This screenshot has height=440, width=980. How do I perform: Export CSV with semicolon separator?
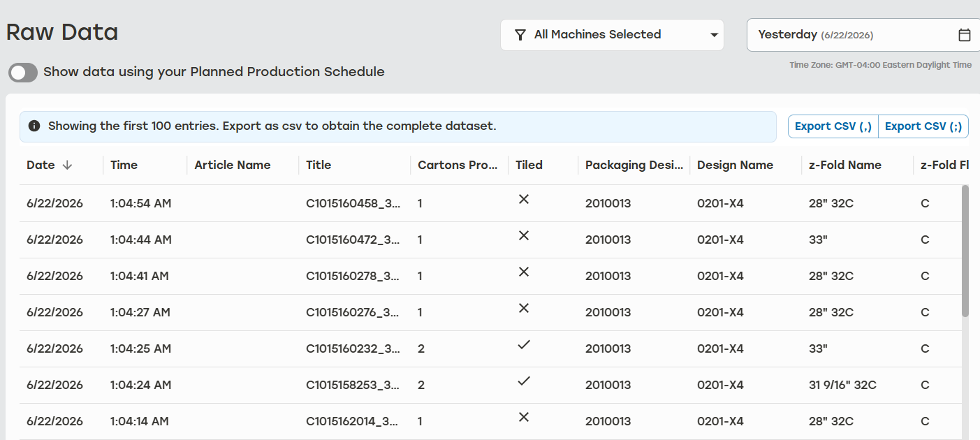pyautogui.click(x=923, y=126)
